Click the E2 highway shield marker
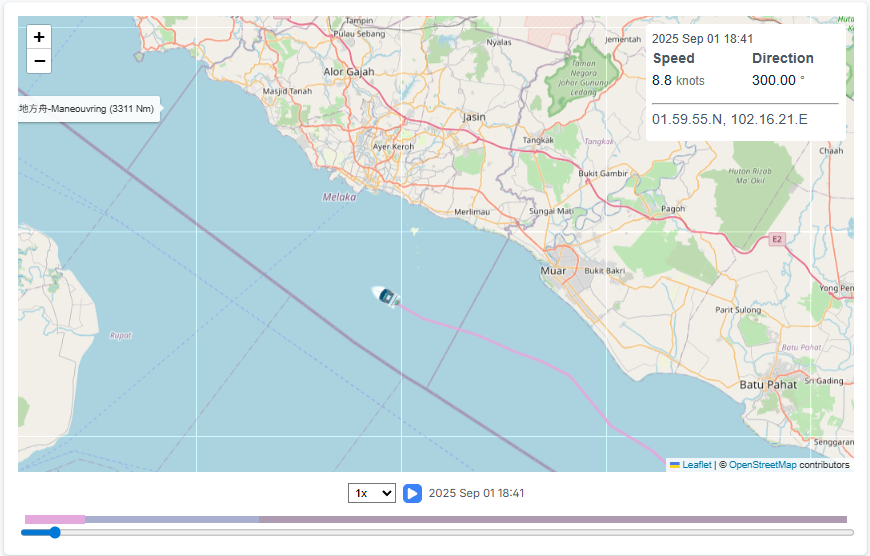The height and width of the screenshot is (556, 870). pos(776,240)
